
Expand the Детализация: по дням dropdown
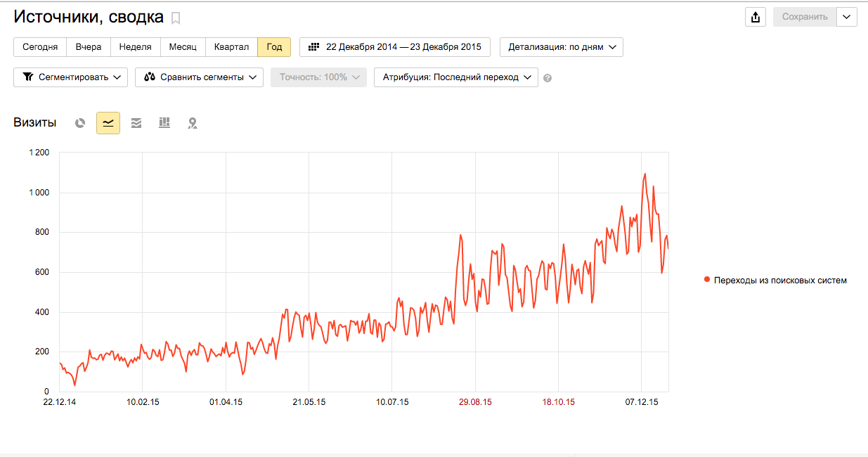tap(562, 47)
